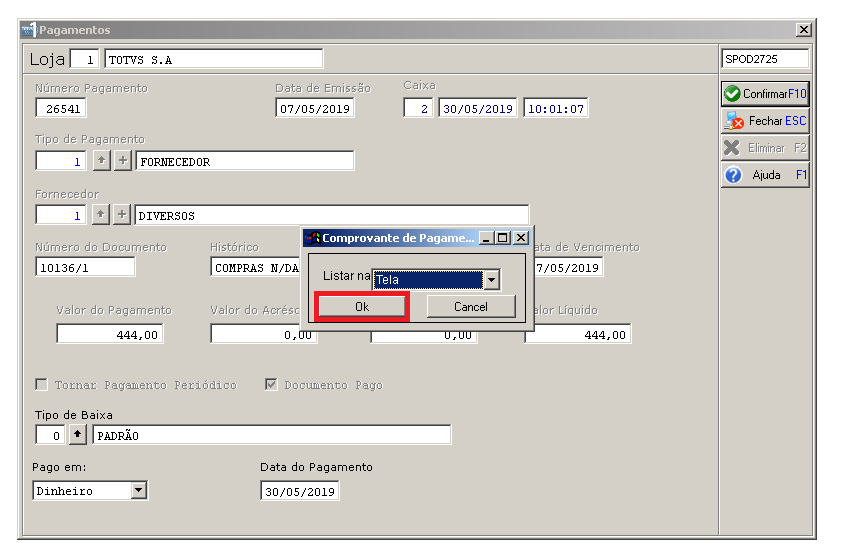The width and height of the screenshot is (845, 548).
Task: Click the Caixa time field 10:01:07
Action: 556,108
